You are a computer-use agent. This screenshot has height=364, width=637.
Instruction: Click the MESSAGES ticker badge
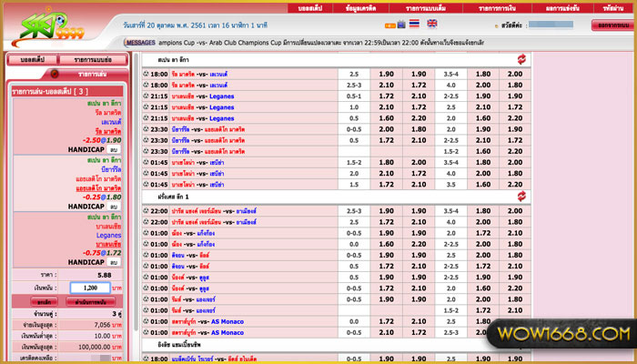coord(140,43)
